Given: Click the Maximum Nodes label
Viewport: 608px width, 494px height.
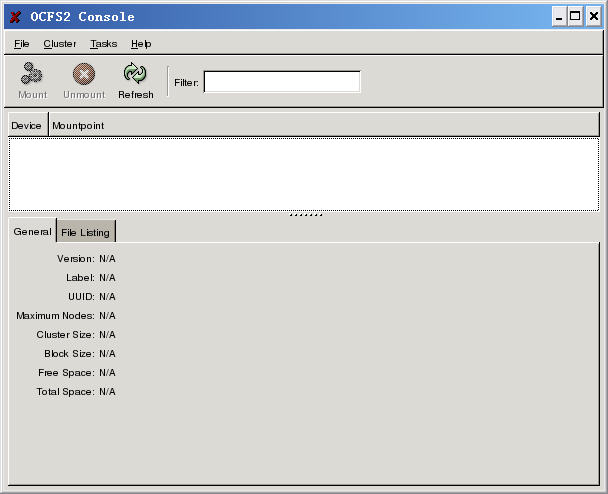Looking at the screenshot, I should pos(55,316).
